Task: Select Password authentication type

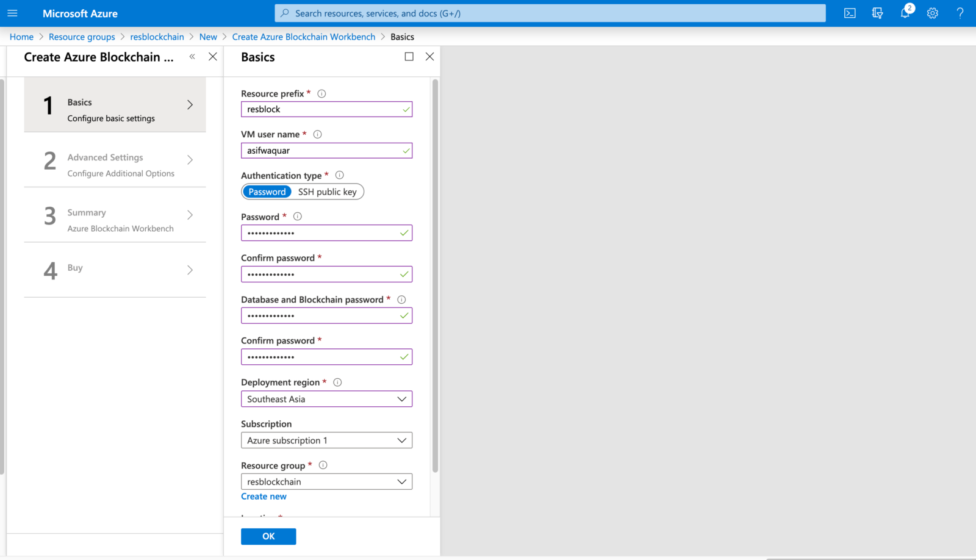Action: point(267,192)
